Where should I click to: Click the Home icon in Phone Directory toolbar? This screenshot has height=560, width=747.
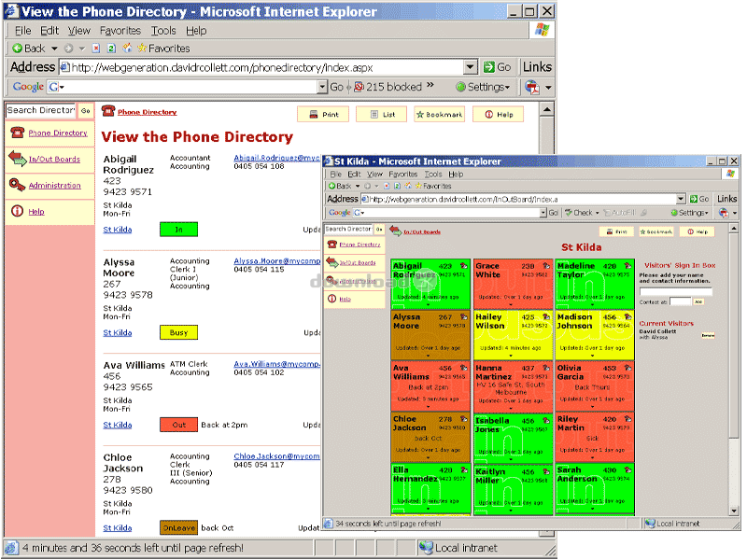tap(127, 49)
